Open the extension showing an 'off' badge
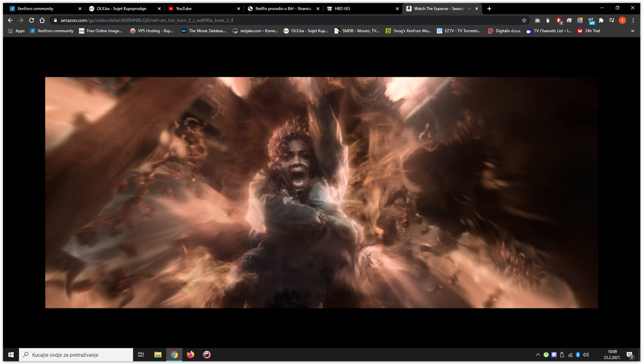Image resolution: width=643 pixels, height=364 pixels. pos(591,21)
